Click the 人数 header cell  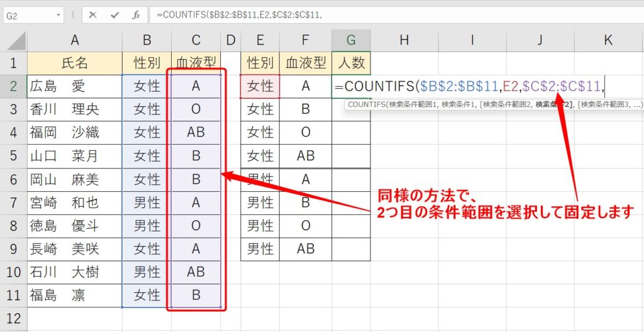[x=351, y=63]
